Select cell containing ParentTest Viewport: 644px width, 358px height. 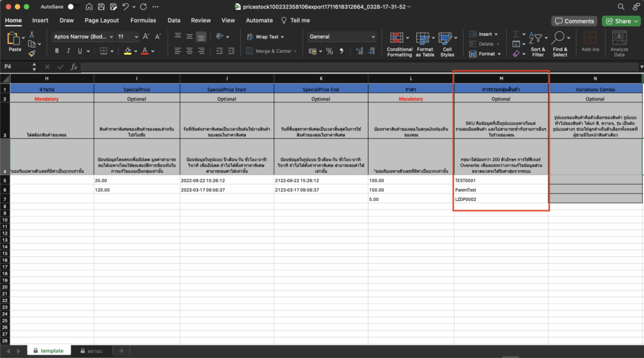point(501,189)
